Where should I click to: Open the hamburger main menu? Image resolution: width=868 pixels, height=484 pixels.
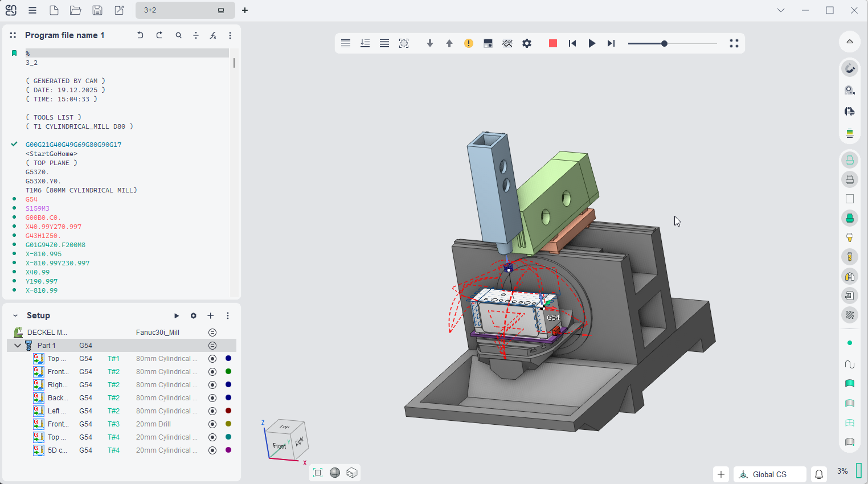[x=32, y=10]
